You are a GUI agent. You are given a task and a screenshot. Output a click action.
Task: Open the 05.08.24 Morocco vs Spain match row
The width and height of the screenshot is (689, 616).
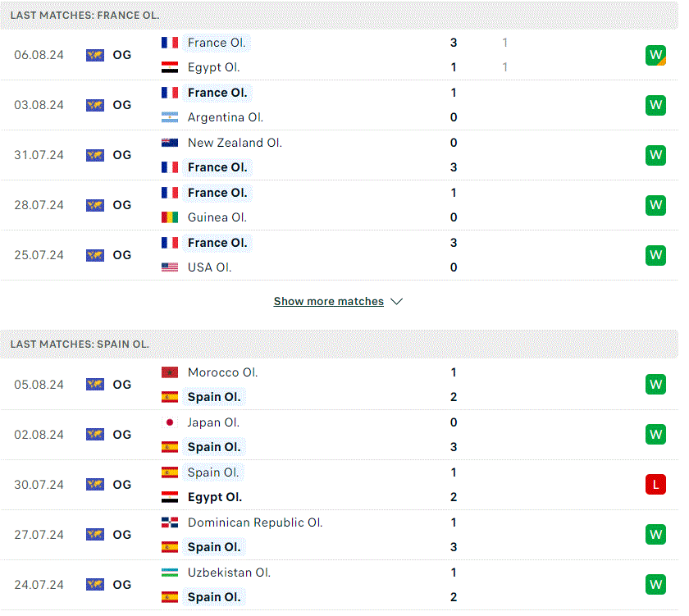click(x=339, y=385)
